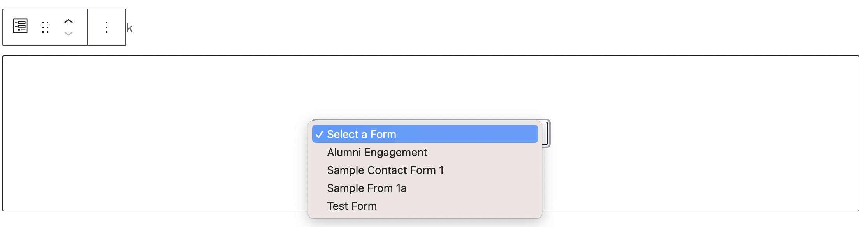Move block down with the lower chevron
This screenshot has width=868, height=227.
pos(69,34)
